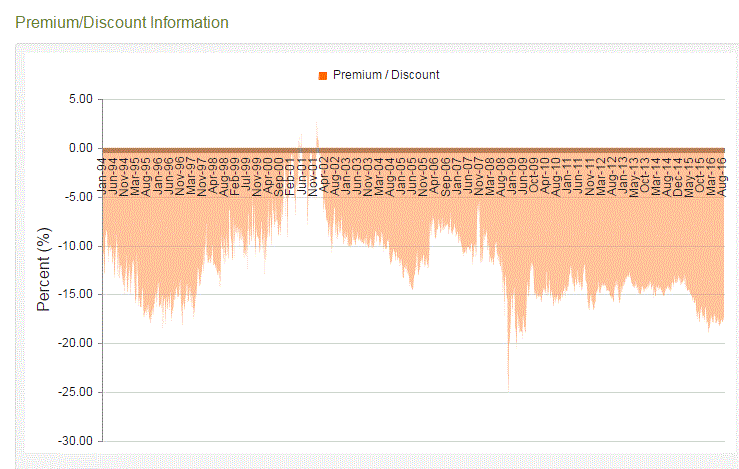739x469 pixels.
Task: Click the -25.00 y-axis label
Action: 76,392
